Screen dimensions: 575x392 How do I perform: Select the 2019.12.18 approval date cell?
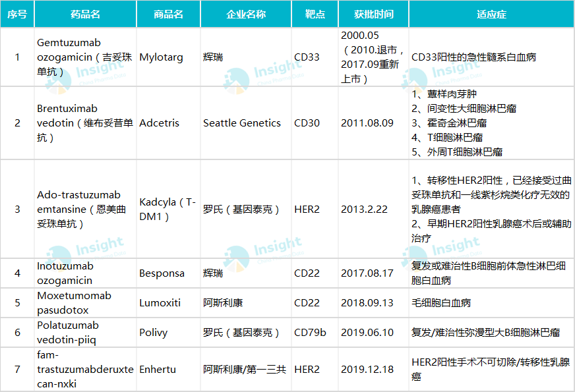pos(373,370)
